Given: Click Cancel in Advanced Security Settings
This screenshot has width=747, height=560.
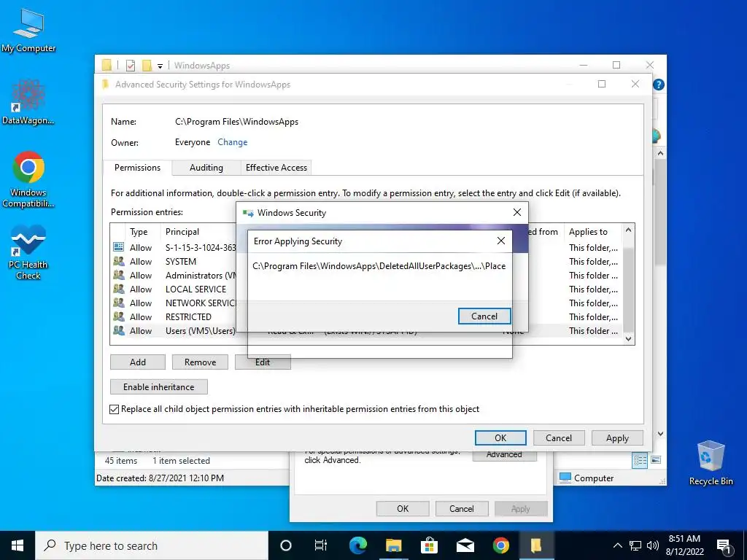Looking at the screenshot, I should [x=558, y=437].
